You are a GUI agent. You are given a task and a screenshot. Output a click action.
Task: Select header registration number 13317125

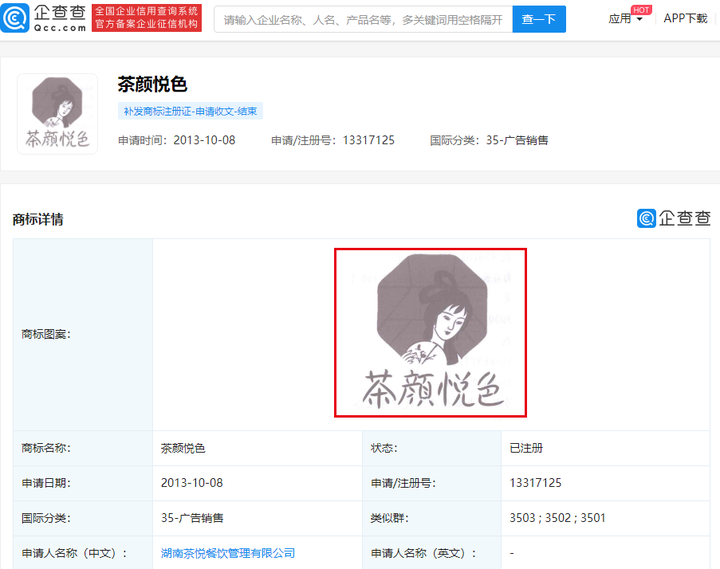pos(368,140)
